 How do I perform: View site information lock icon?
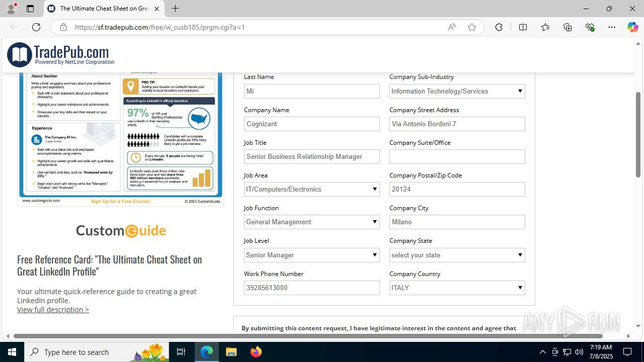63,27
